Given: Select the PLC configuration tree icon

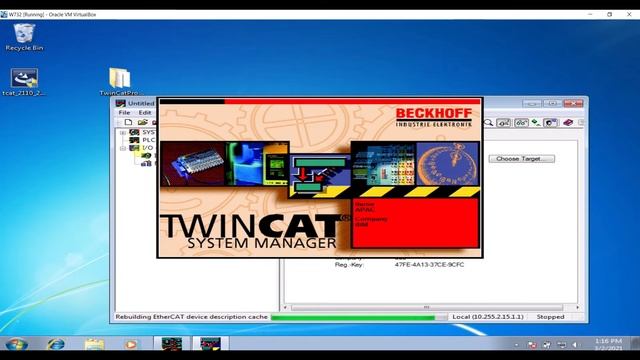Looking at the screenshot, I should [x=134, y=140].
